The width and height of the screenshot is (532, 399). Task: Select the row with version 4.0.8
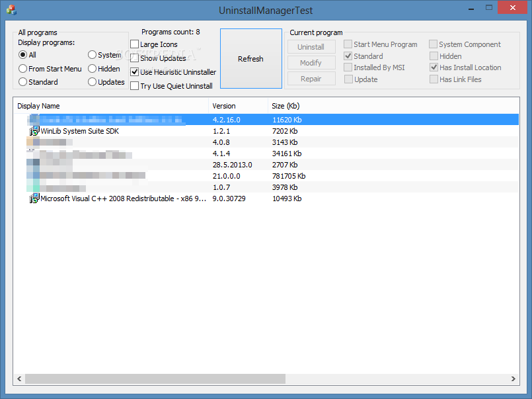click(x=266, y=142)
